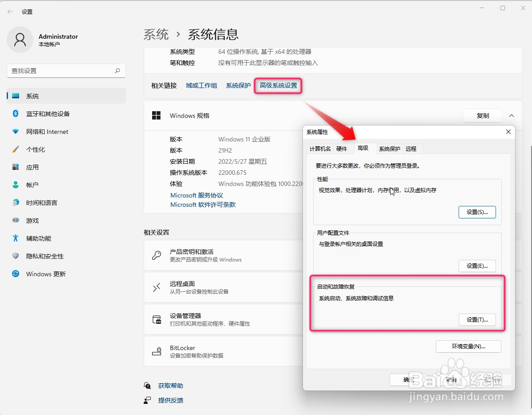Open the Administrator account avatar
Image resolution: width=532 pixels, height=415 pixels.
pos(20,40)
